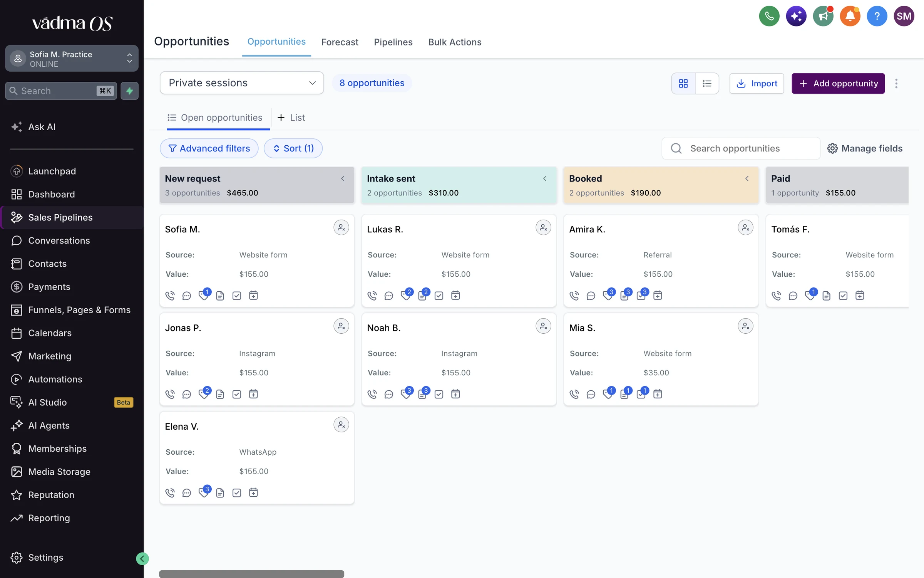This screenshot has width=924, height=578.
Task: Open notes icon on Amira K. card
Action: (624, 296)
